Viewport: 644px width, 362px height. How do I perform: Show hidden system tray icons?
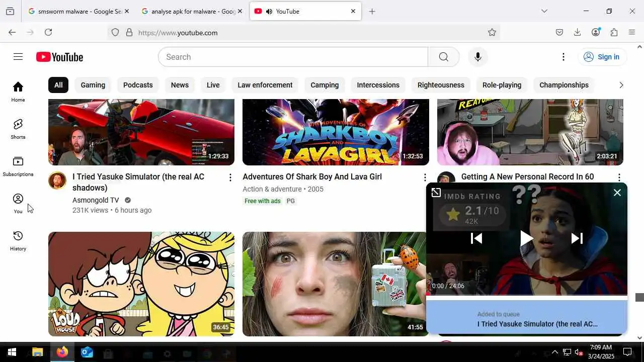pos(555,352)
